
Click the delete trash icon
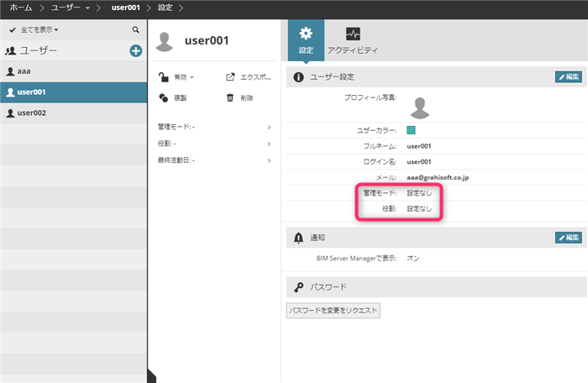click(x=230, y=98)
